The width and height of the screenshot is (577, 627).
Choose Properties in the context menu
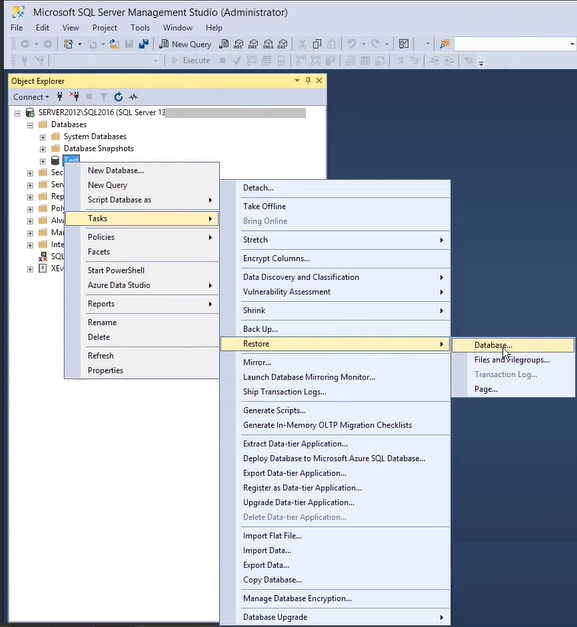click(x=142, y=370)
